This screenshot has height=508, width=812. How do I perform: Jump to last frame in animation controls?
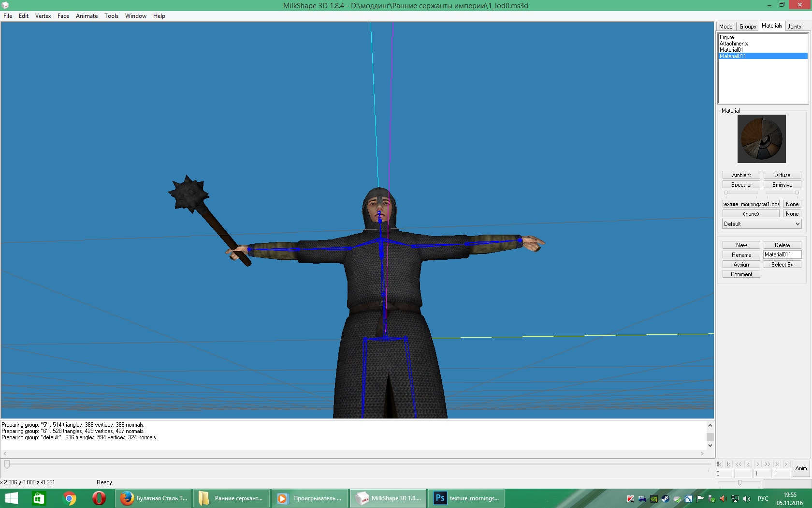tap(787, 464)
